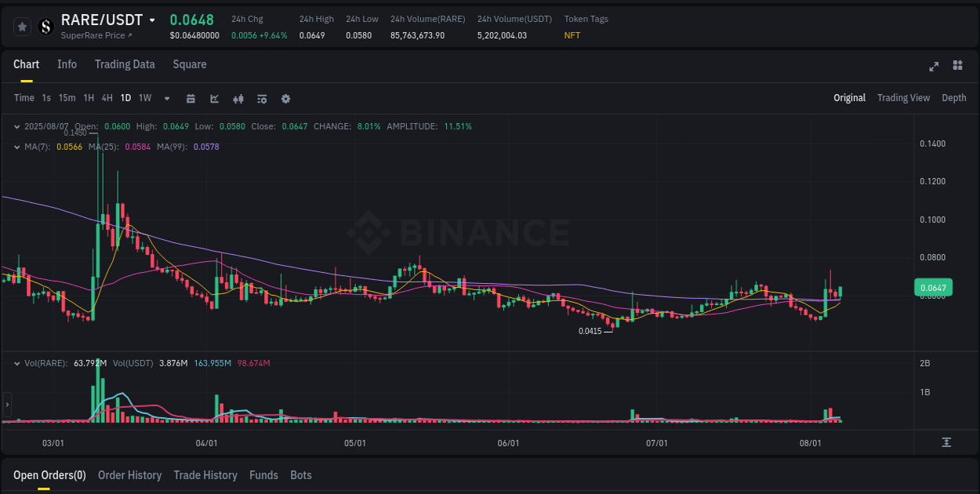
Task: Open the date range picker icon
Action: 191,99
